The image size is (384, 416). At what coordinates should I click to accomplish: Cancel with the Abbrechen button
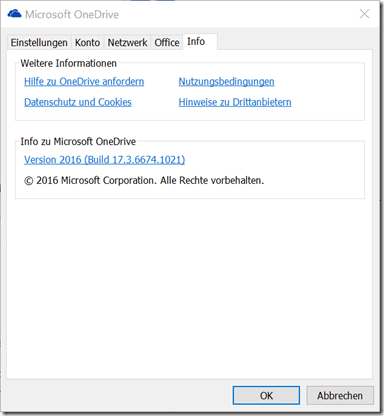[340, 395]
